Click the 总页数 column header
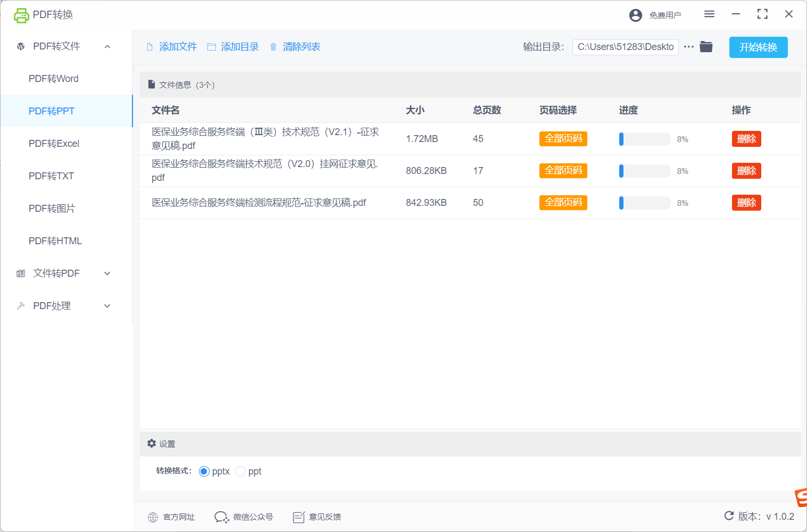 [487, 110]
